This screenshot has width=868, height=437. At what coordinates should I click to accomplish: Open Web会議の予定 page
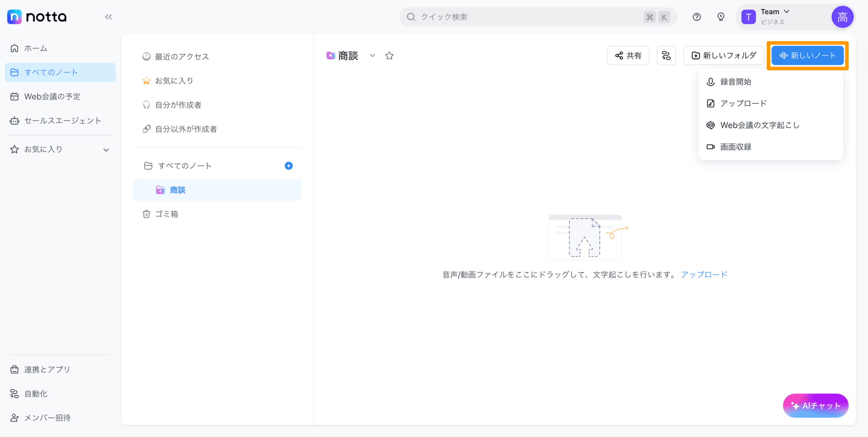pyautogui.click(x=60, y=97)
